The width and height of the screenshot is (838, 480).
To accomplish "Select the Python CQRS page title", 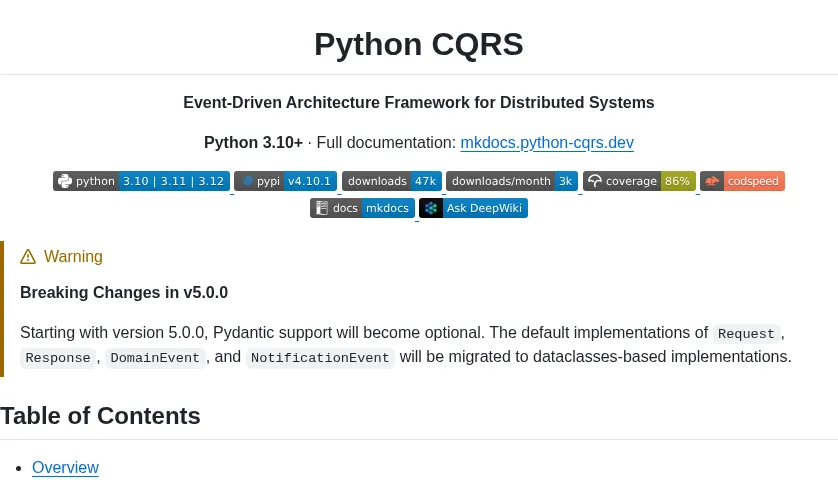I will point(418,44).
